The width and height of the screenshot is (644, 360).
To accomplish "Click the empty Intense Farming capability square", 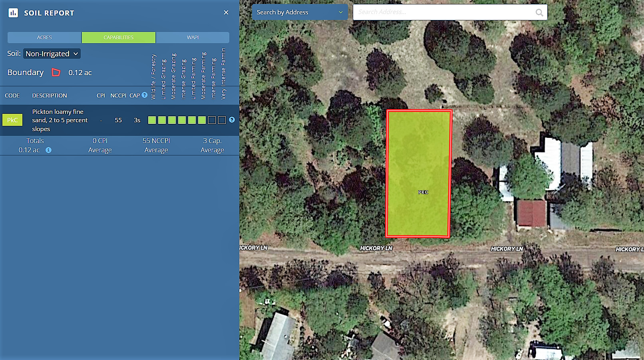I will [212, 120].
